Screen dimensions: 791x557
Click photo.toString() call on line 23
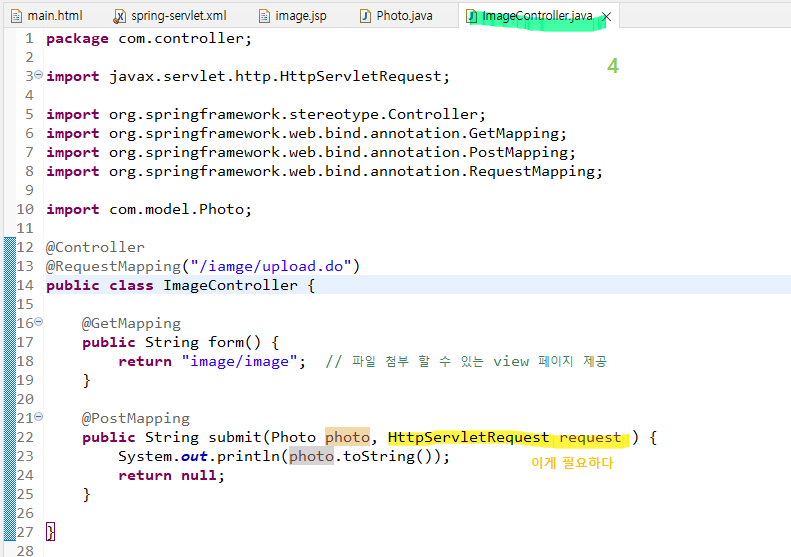(x=359, y=457)
